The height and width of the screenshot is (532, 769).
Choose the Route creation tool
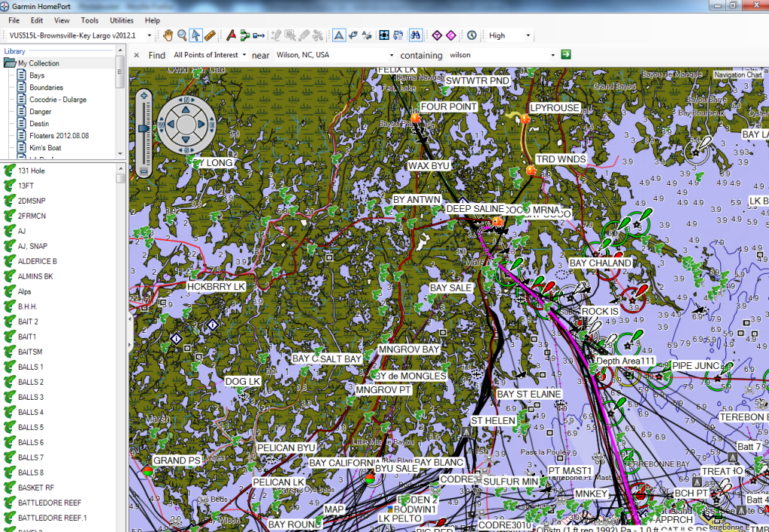[245, 35]
